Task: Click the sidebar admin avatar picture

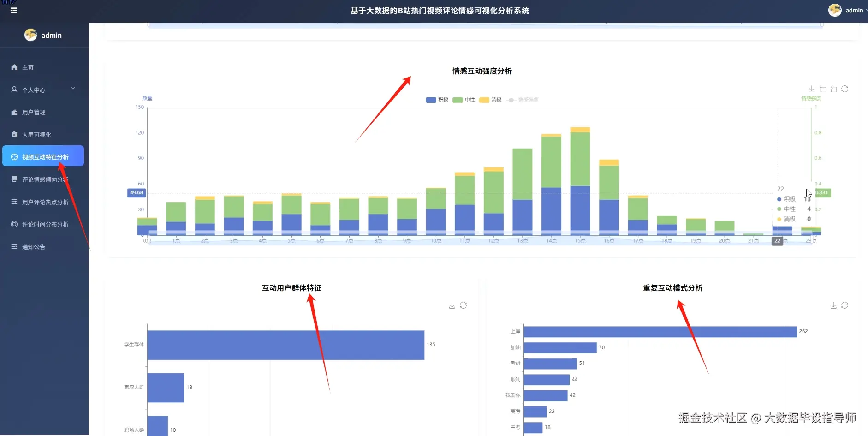Action: (30, 35)
